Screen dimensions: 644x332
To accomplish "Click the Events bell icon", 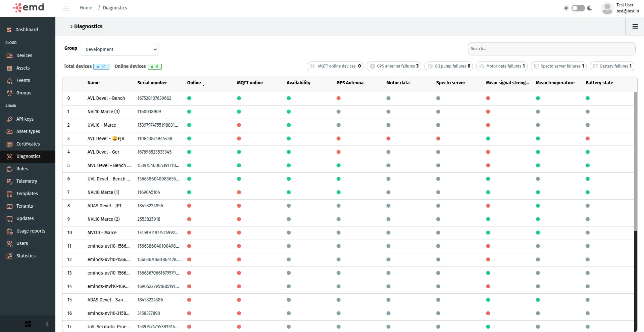I will tap(9, 81).
